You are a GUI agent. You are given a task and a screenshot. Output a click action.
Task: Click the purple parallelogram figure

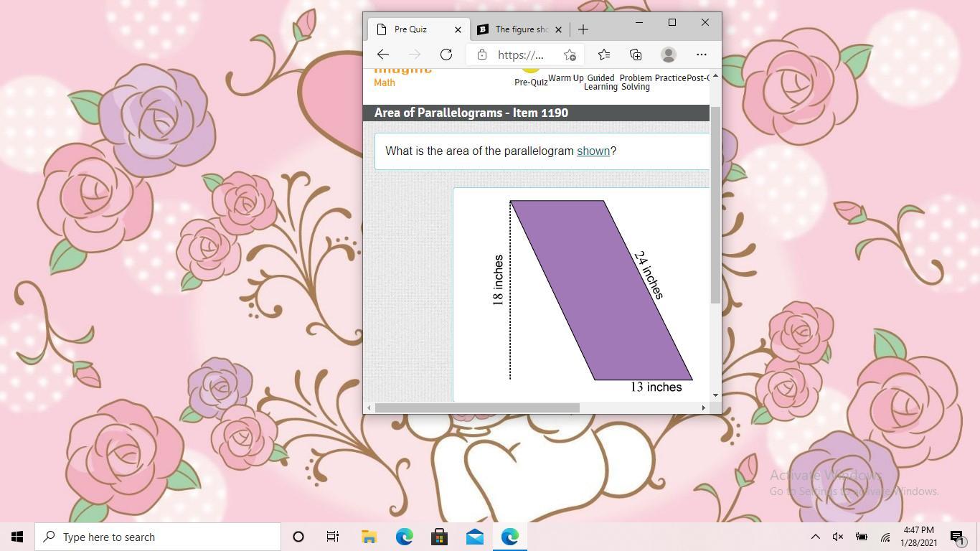pos(601,291)
